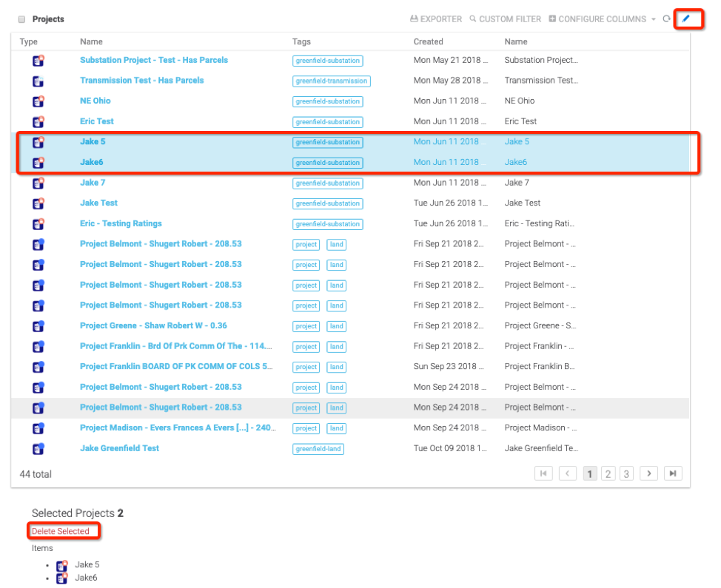Click the greenfield-transmission tag
Viewport: 721px width, 588px height.
click(x=331, y=81)
